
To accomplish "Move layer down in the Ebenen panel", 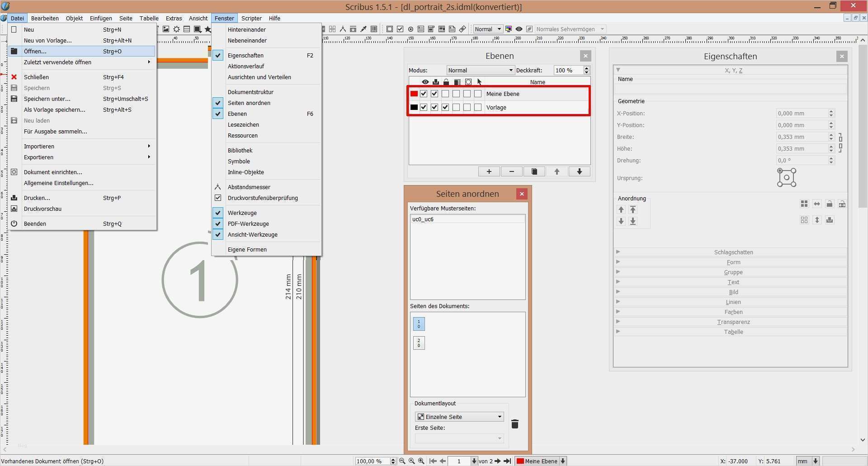I will (579, 171).
